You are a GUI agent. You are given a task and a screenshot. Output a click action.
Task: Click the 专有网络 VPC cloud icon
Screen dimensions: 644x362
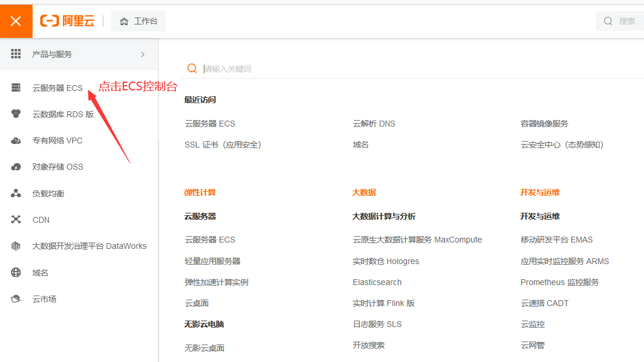tap(16, 140)
